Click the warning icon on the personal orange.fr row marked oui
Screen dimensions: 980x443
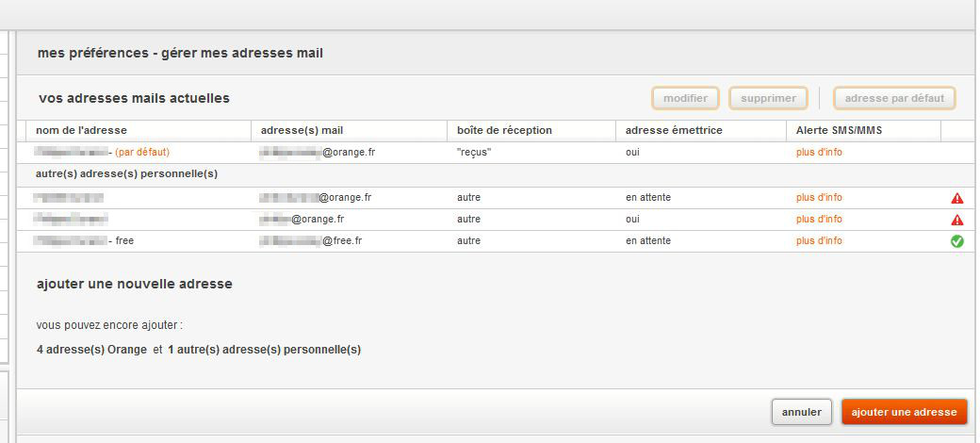pyautogui.click(x=956, y=220)
